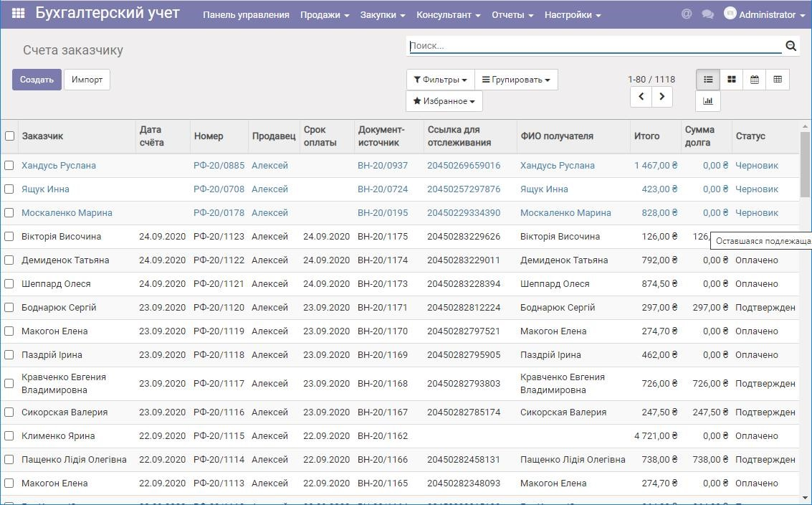Go to previous page of records

click(641, 96)
